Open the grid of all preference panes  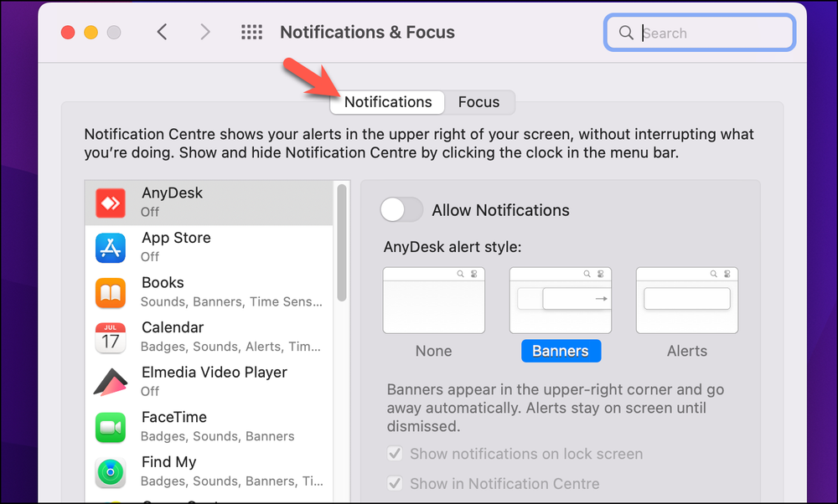click(x=251, y=32)
